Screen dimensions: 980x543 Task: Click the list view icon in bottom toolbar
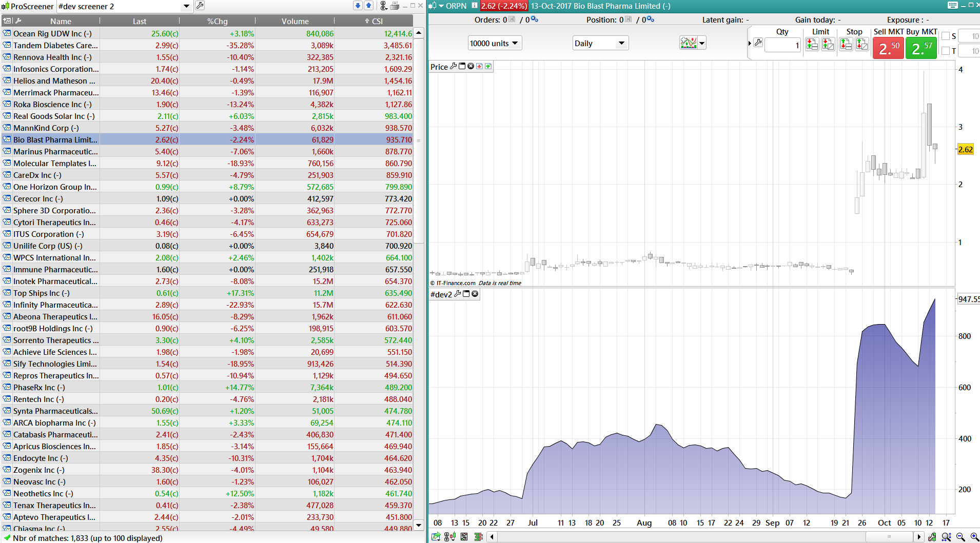pyautogui.click(x=464, y=537)
